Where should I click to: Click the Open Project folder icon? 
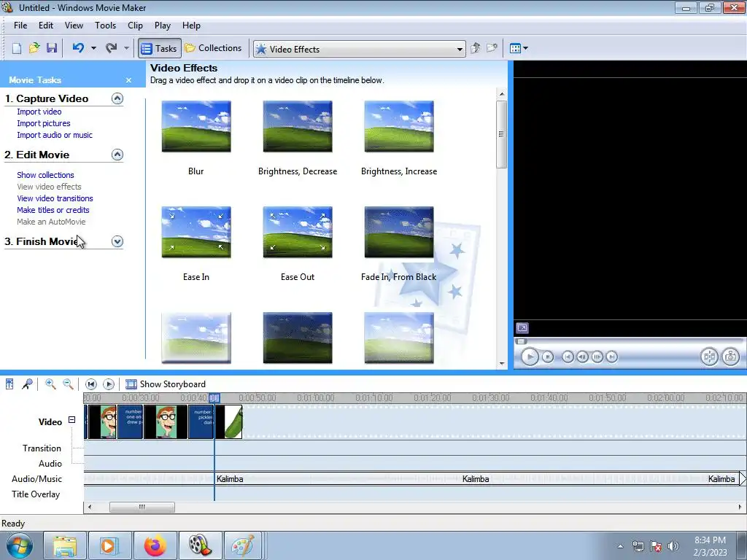[34, 48]
